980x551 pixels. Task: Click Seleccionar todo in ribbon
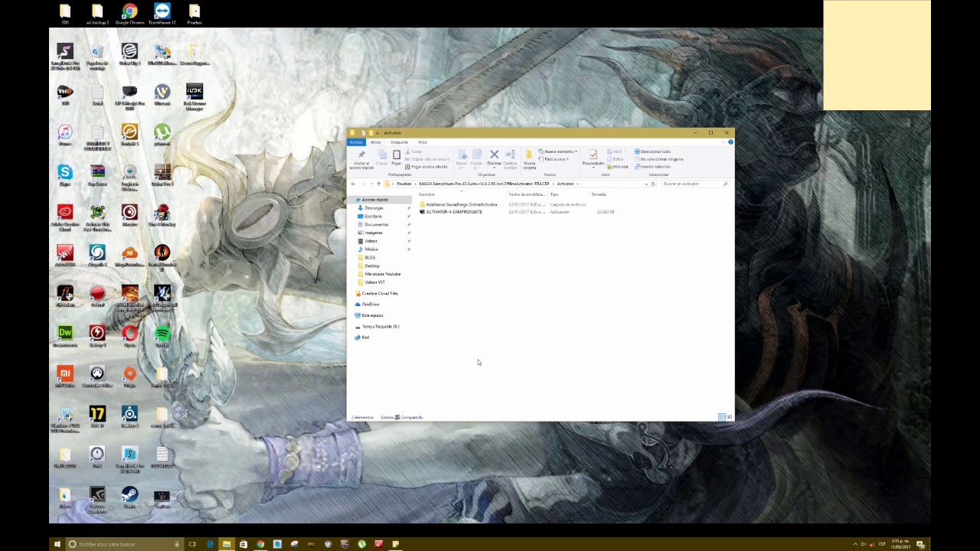(x=652, y=152)
